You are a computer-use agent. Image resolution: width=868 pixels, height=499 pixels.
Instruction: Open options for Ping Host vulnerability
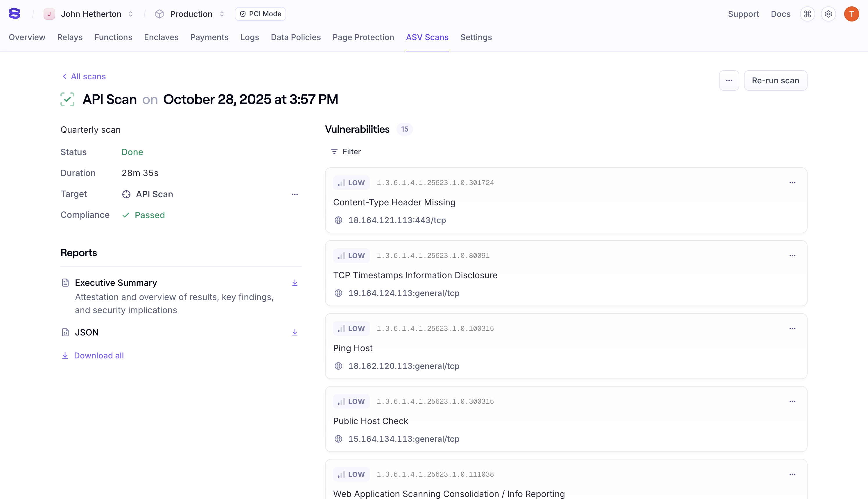coord(792,328)
